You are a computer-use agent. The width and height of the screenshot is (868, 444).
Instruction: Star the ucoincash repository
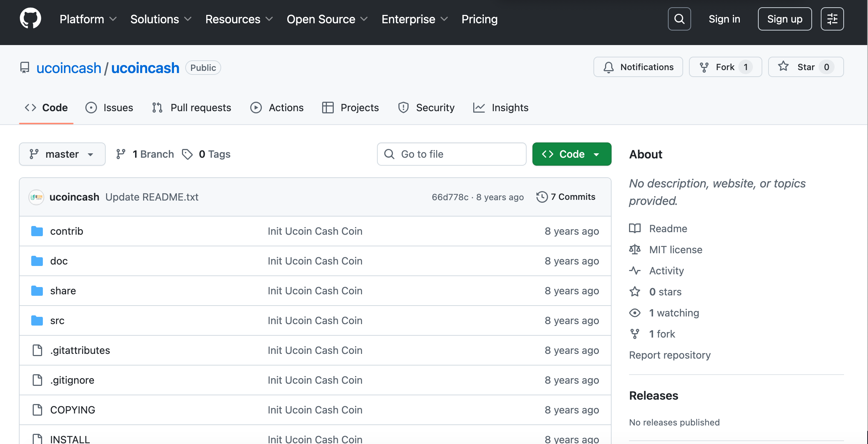pyautogui.click(x=806, y=67)
